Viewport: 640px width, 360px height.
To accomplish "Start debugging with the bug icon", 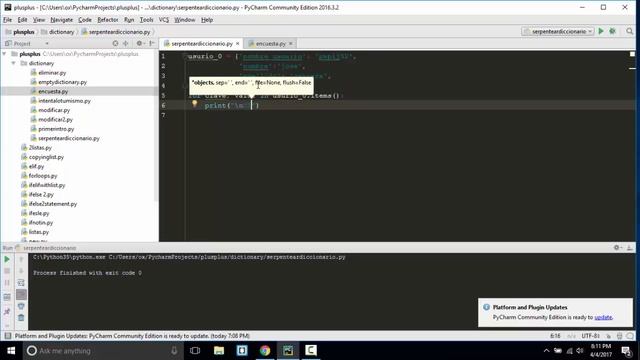I will coord(612,31).
